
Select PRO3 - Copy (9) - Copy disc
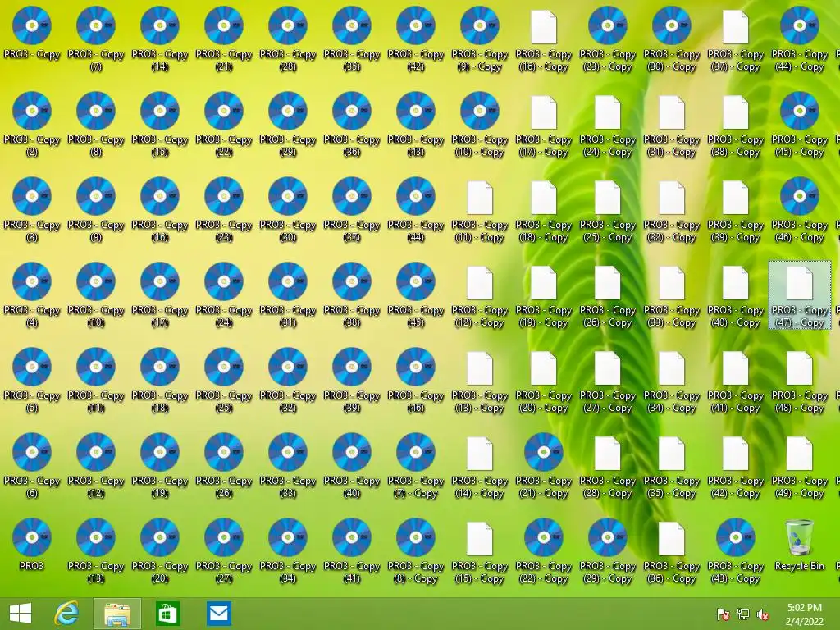(479, 25)
